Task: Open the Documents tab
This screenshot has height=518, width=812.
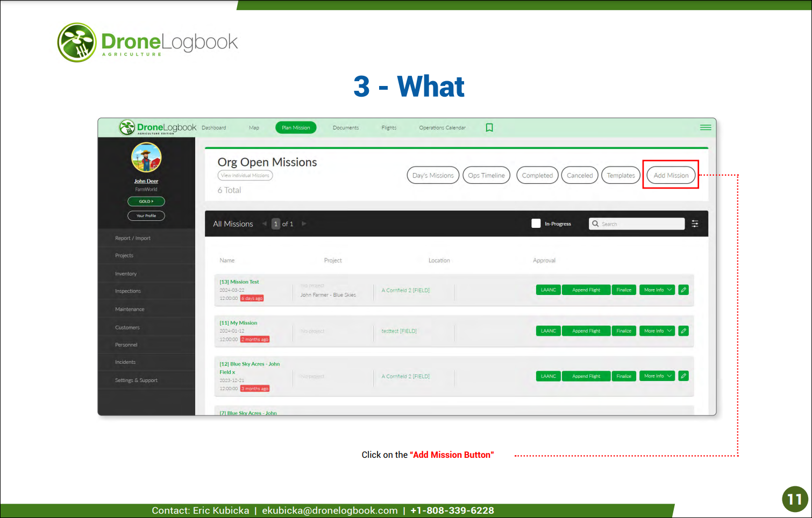Action: tap(346, 128)
